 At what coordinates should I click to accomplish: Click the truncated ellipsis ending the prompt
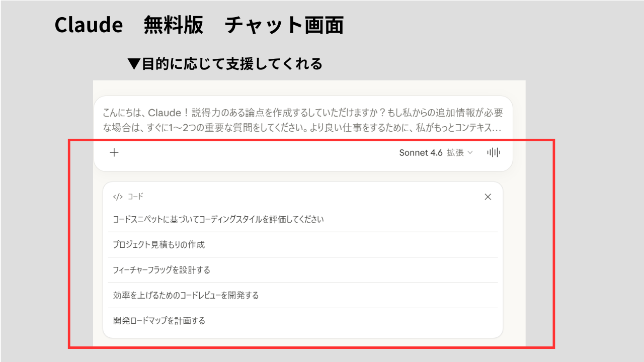click(x=497, y=129)
